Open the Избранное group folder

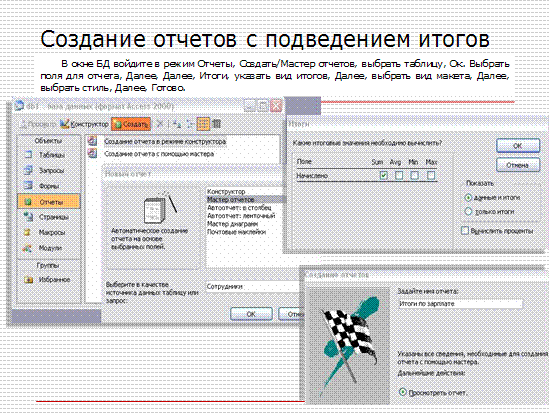point(28,280)
